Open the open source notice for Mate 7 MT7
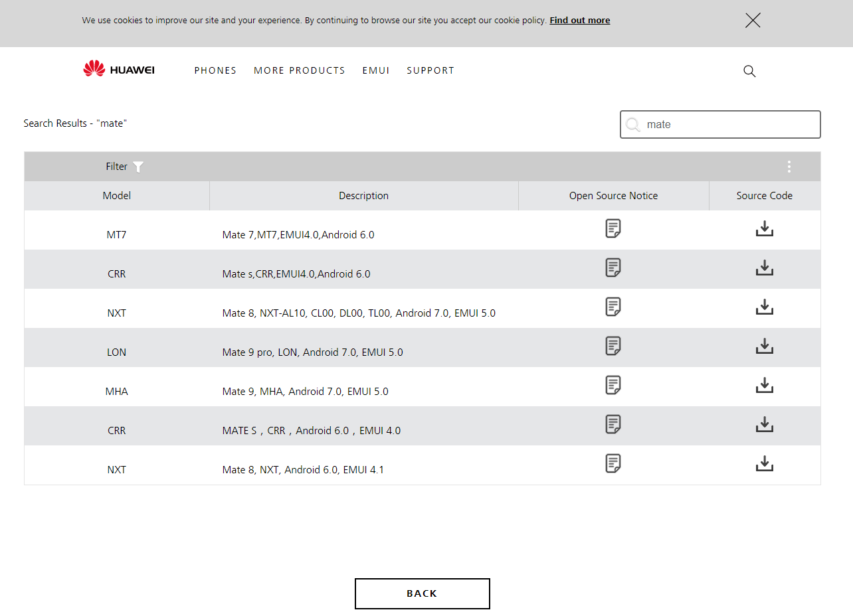Image resolution: width=853 pixels, height=616 pixels. (x=613, y=228)
